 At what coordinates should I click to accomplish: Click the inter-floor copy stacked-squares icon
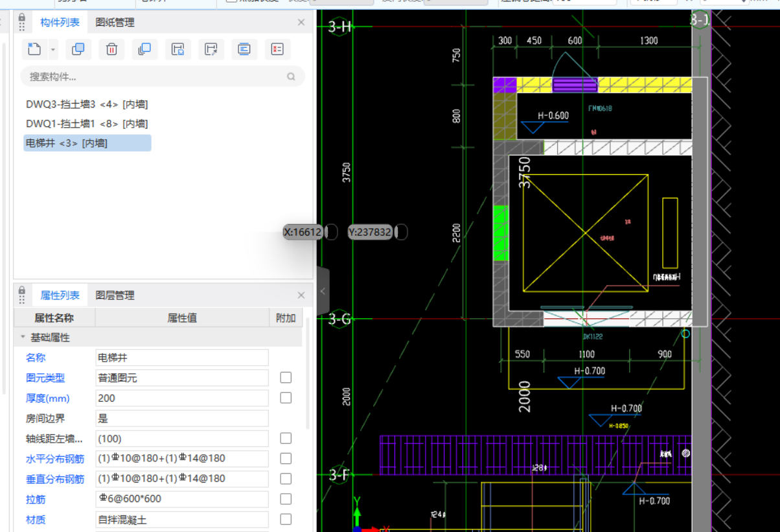[x=144, y=49]
